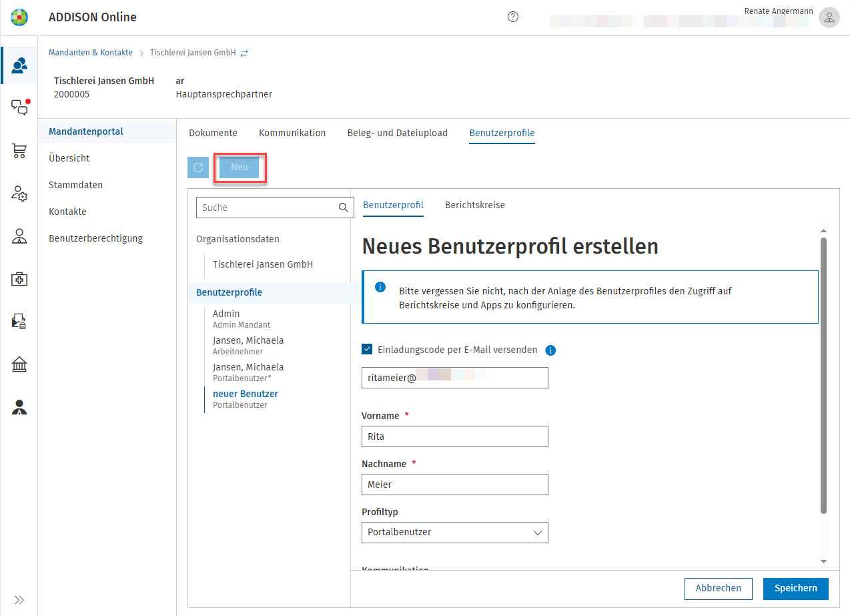Click the person silhouette icon below user settings
This screenshot has width=850, height=616.
pyautogui.click(x=19, y=236)
